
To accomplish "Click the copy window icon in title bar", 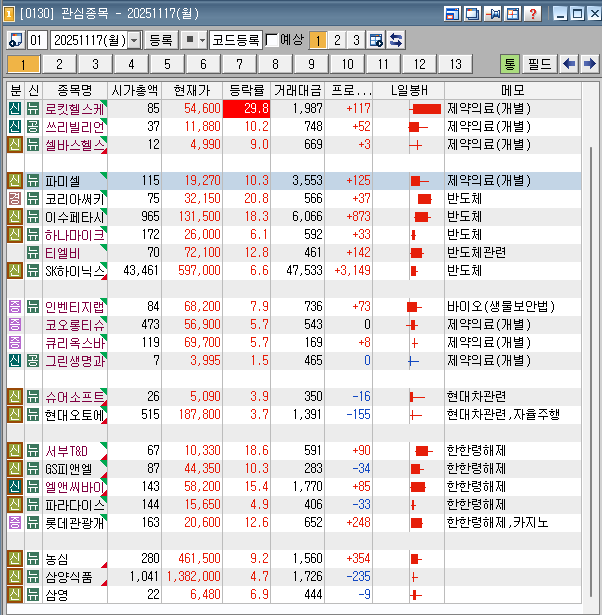I will tap(473, 14).
